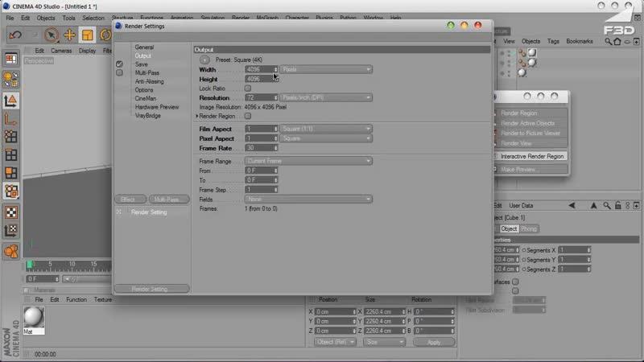
Task: Click the Undo arrow icon
Action: tap(15, 35)
